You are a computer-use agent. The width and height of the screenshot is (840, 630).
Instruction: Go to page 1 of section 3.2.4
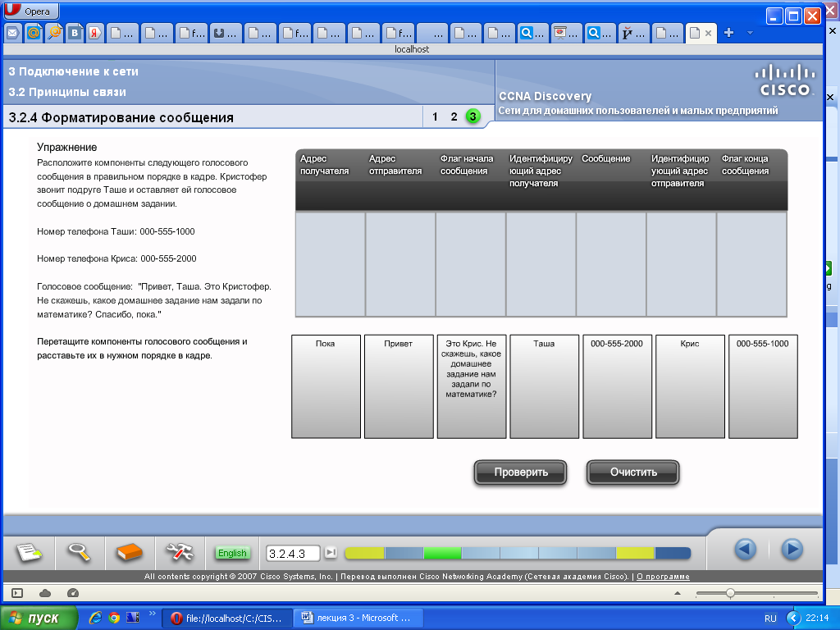[x=435, y=116]
